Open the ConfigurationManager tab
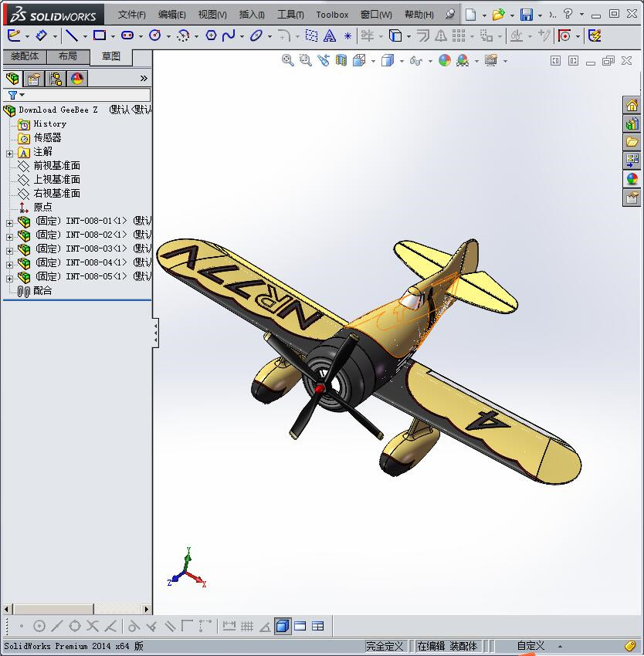This screenshot has width=644, height=656. [x=56, y=78]
